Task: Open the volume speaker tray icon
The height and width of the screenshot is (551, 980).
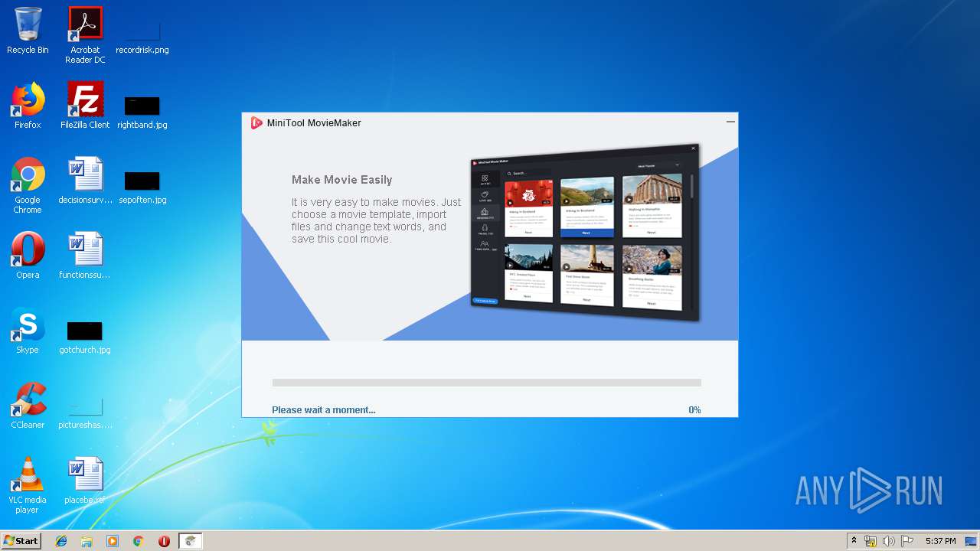Action: point(889,541)
